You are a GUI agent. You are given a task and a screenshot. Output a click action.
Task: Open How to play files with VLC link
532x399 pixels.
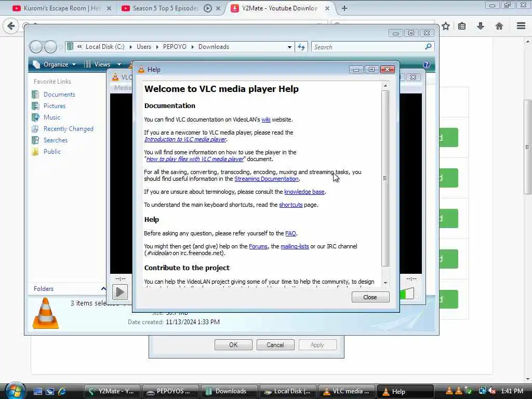(195, 159)
